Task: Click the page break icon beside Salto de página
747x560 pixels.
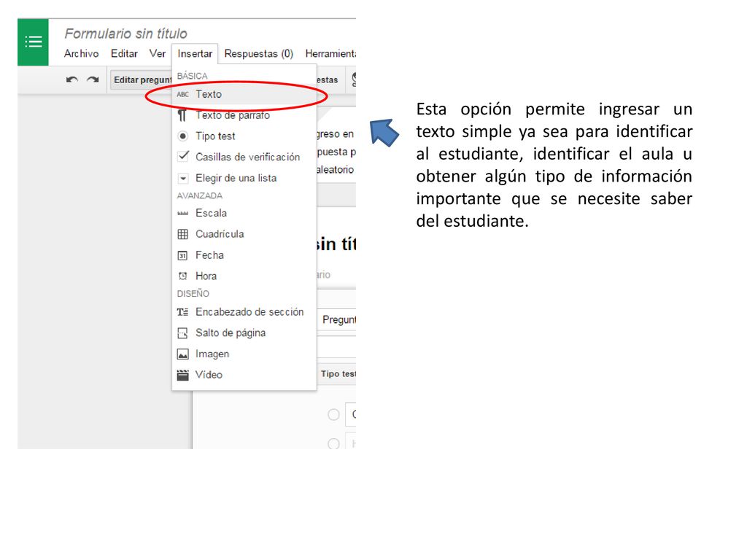Action: 182,332
